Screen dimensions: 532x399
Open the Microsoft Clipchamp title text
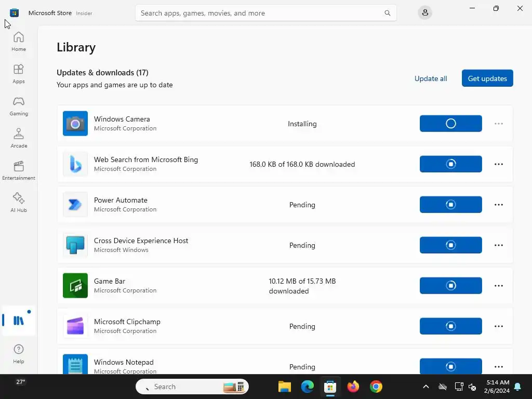coord(127,322)
